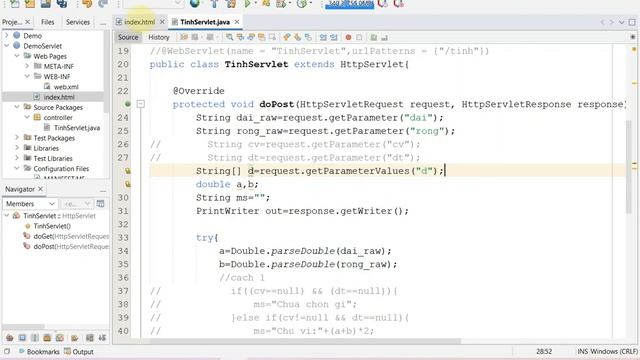Click Uncomment lines editor icon
The width and height of the screenshot is (640, 360).
384,37
